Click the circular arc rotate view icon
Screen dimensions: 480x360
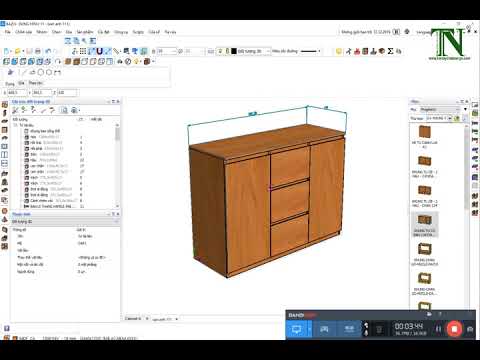pyautogui.click(x=58, y=62)
